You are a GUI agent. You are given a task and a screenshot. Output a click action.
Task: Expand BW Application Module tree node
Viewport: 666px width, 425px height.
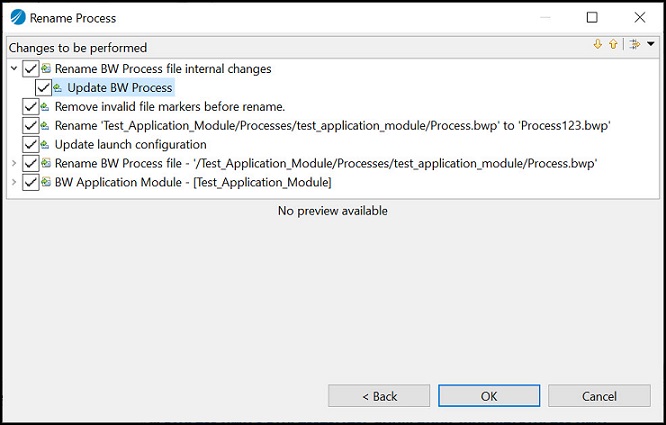click(14, 183)
